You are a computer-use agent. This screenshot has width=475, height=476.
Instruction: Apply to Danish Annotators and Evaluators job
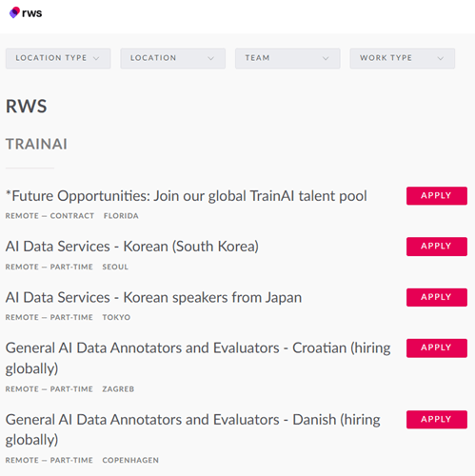437,419
